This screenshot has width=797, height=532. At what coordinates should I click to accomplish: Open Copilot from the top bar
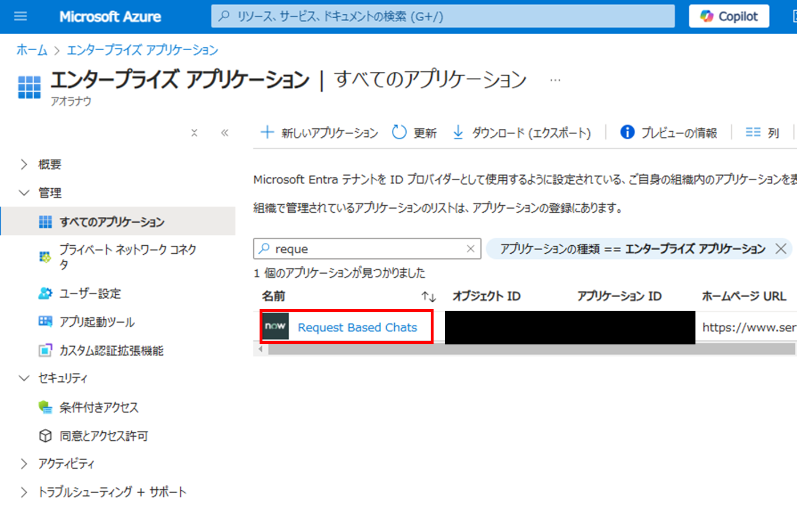(x=729, y=17)
